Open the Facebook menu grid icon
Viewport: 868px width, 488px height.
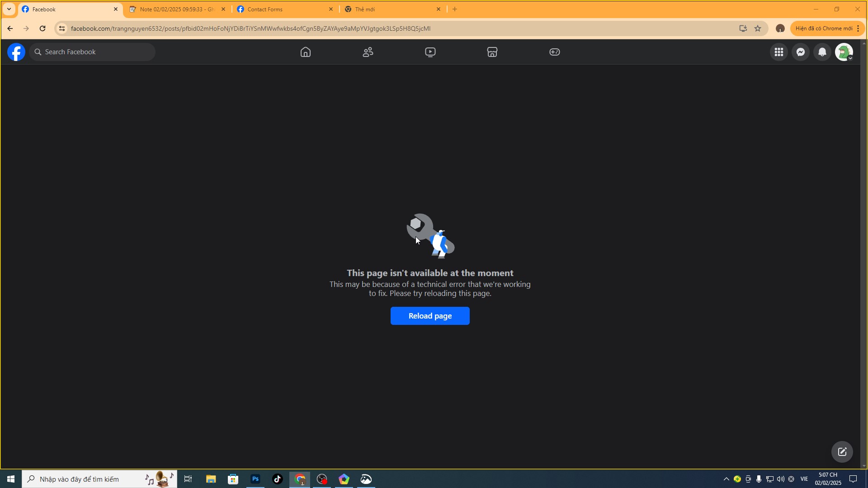tap(778, 52)
